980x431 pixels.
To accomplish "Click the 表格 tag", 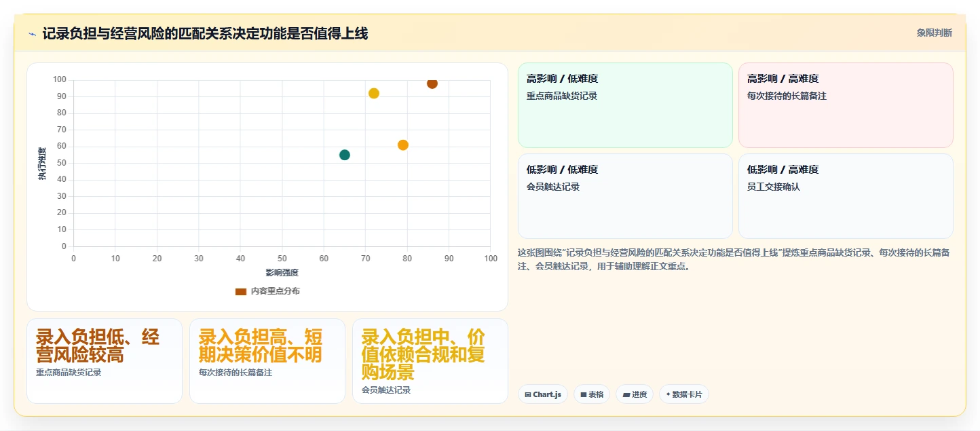I will click(592, 394).
